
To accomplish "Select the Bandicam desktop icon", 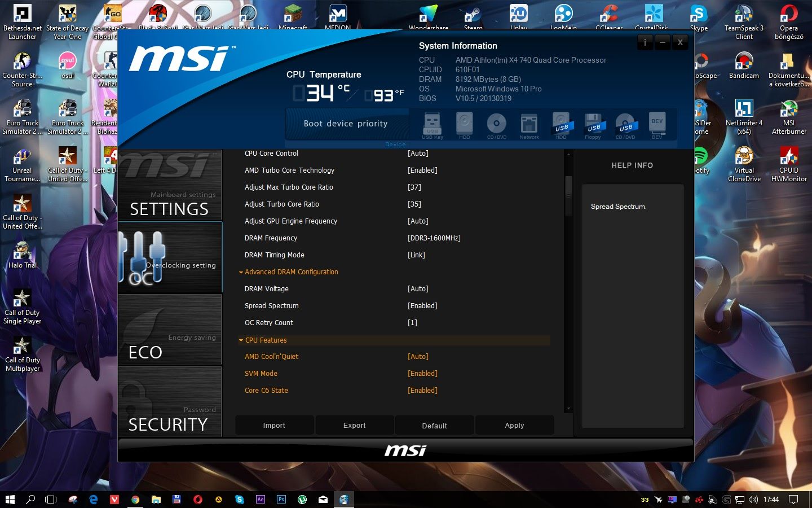I will click(x=744, y=65).
